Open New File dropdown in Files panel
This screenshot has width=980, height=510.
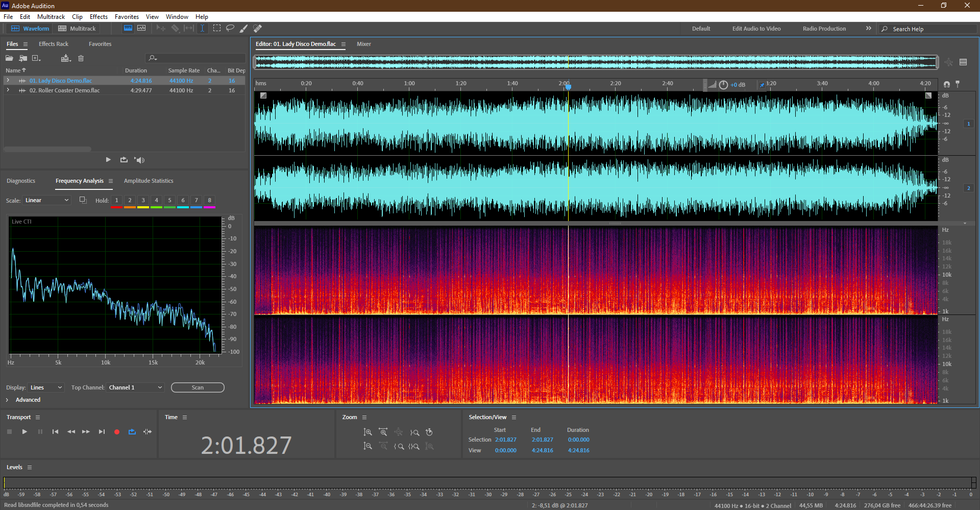pos(37,58)
